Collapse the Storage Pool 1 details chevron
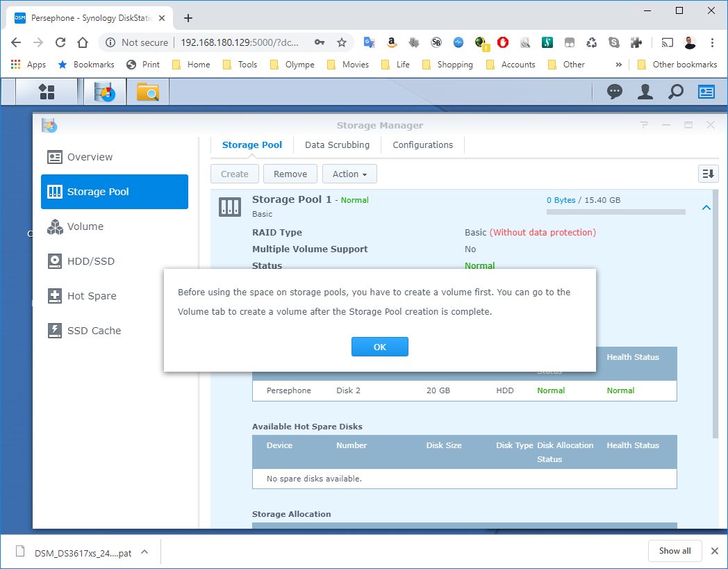This screenshot has height=569, width=728. [706, 208]
